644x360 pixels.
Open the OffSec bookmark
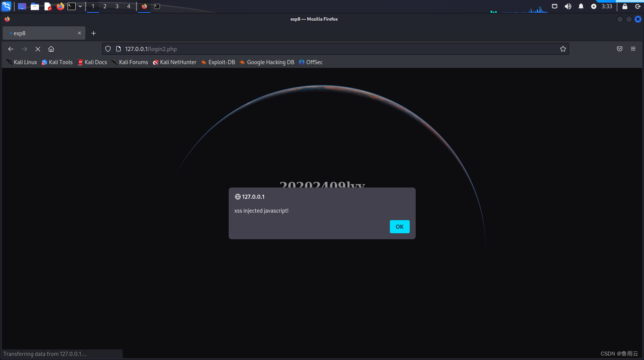[311, 62]
